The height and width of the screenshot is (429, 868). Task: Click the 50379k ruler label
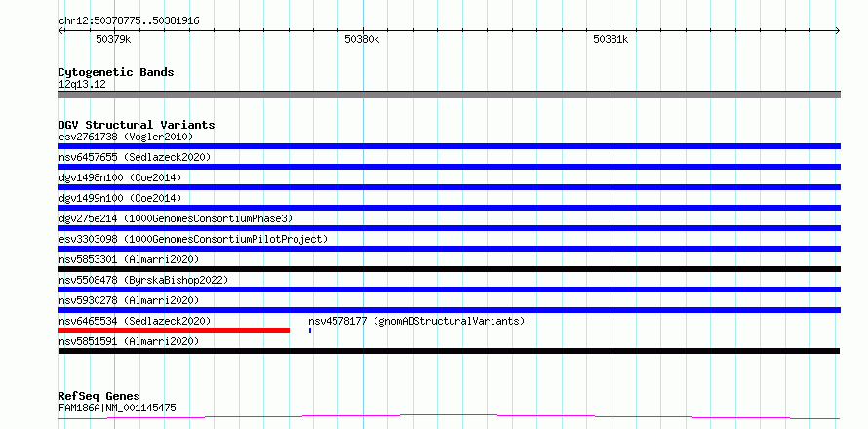[113, 39]
